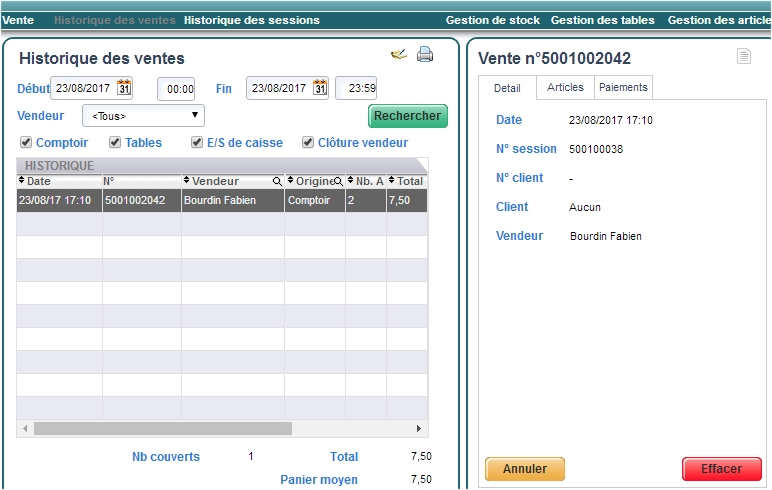The height and width of the screenshot is (490, 772).
Task: Click the printer icon in Historique des ventes
Action: point(425,55)
